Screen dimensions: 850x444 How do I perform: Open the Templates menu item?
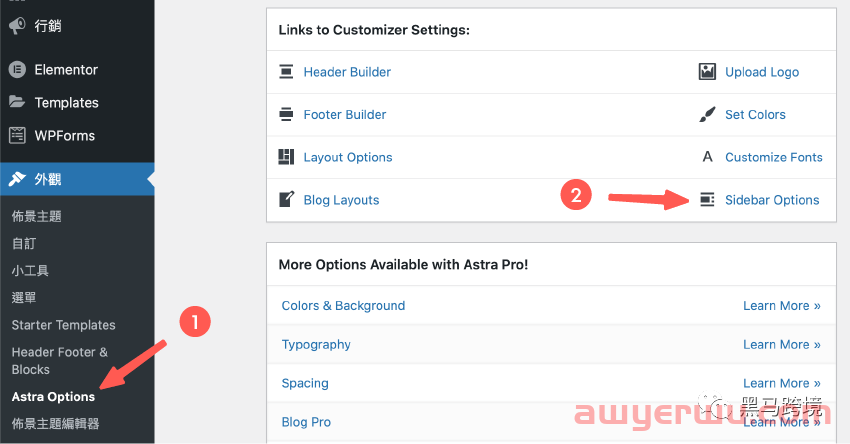pyautogui.click(x=67, y=102)
